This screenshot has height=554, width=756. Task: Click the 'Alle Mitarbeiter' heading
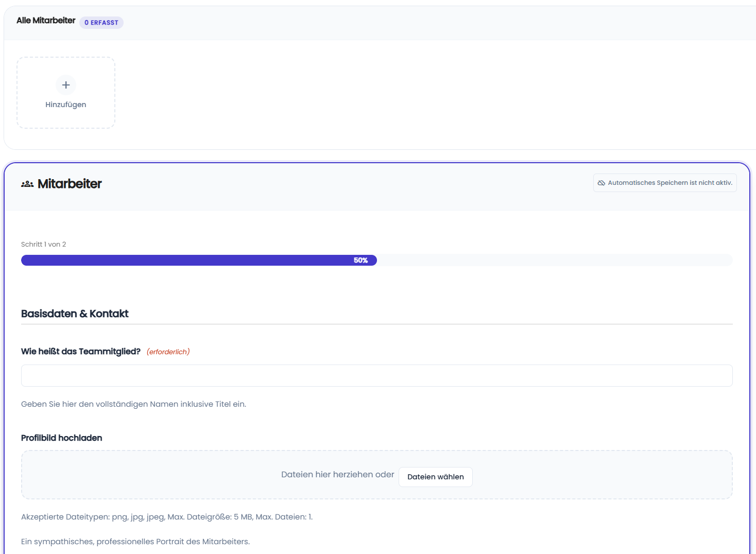point(46,21)
